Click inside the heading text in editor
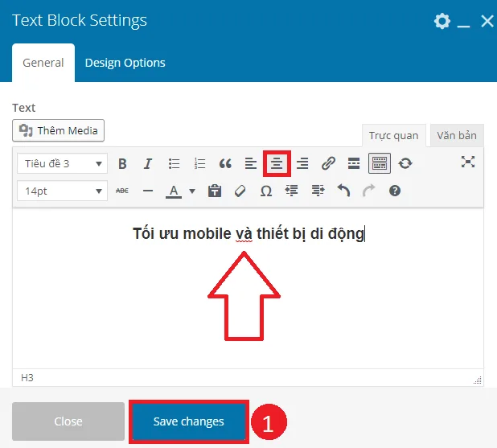Viewport: 497px width, 448px height. point(248,234)
